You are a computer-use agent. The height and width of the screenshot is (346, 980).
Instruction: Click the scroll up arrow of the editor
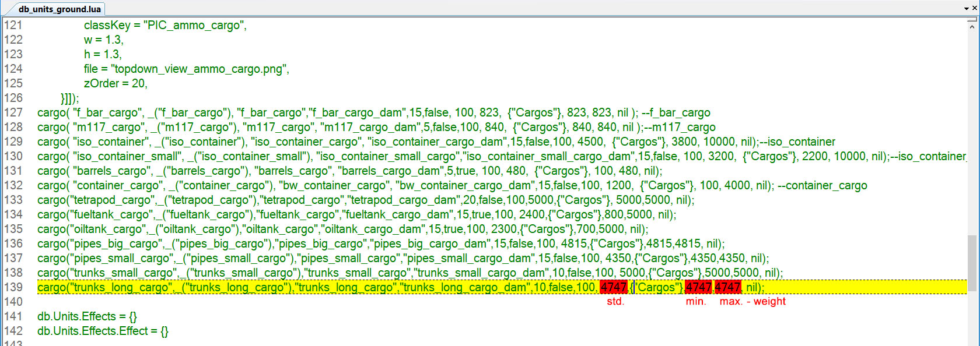(x=972, y=27)
